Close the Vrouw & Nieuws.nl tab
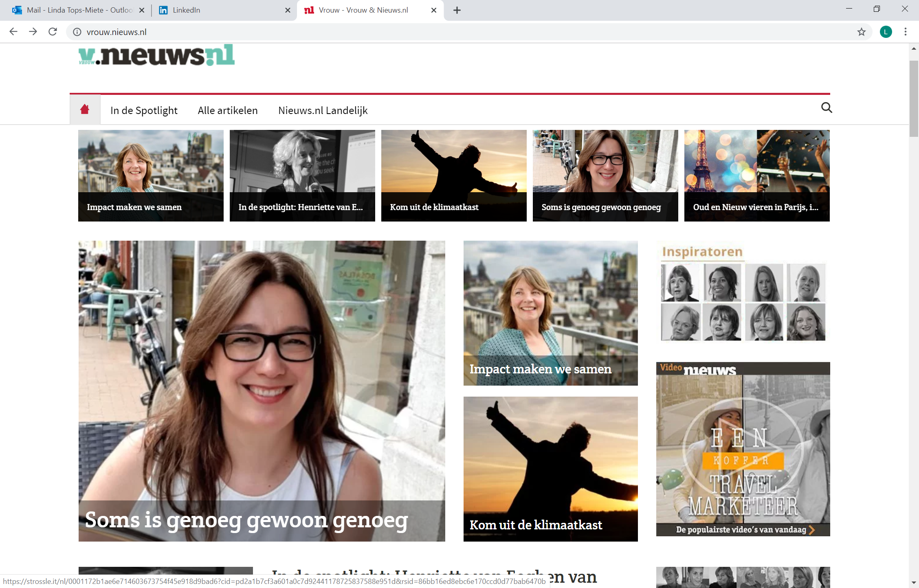Image resolution: width=919 pixels, height=588 pixels. point(434,10)
